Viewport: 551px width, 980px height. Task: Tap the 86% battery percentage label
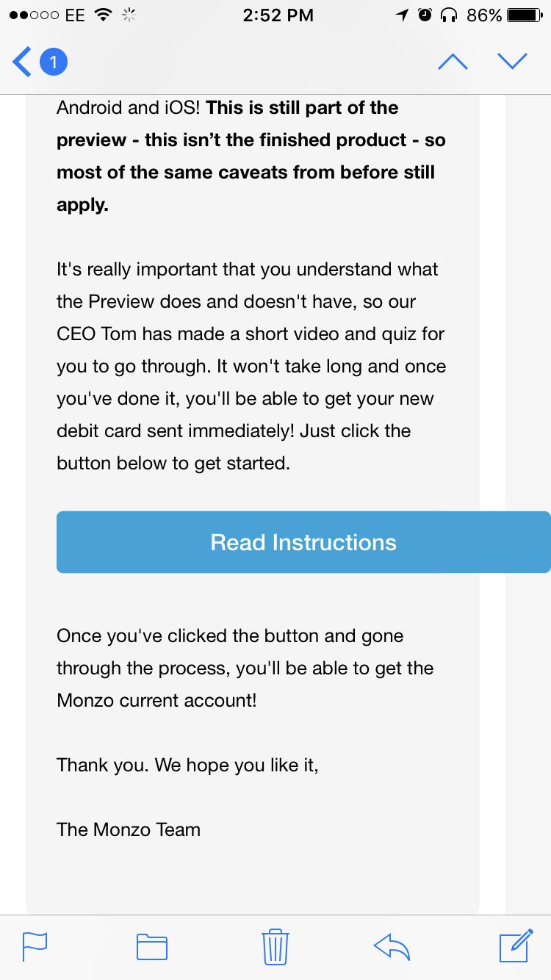coord(484,15)
